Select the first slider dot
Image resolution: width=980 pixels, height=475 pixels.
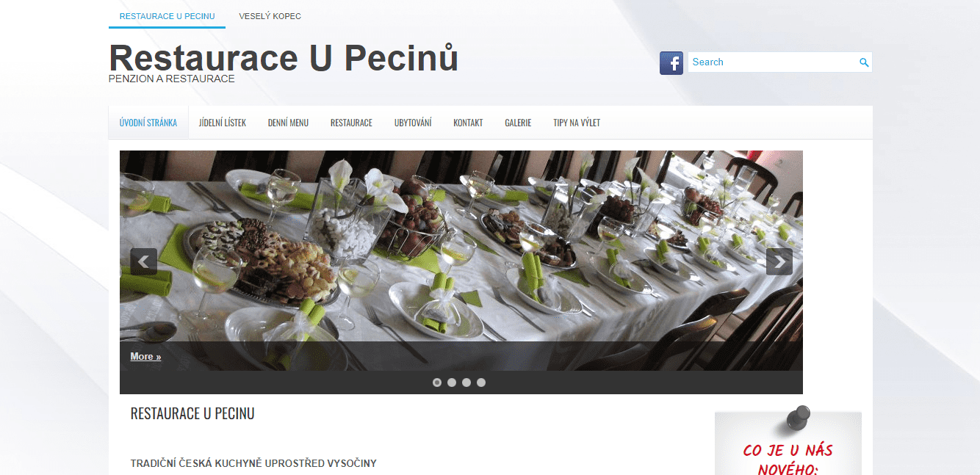tap(437, 382)
